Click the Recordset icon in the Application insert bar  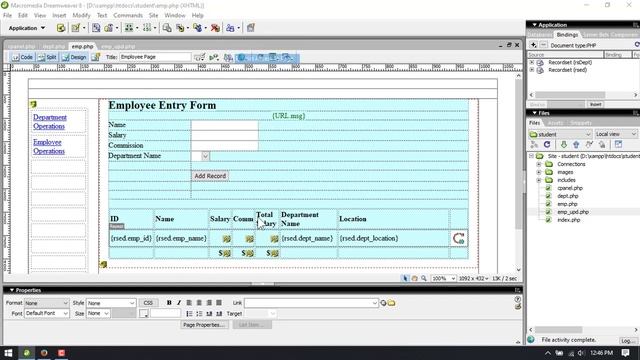point(61,28)
